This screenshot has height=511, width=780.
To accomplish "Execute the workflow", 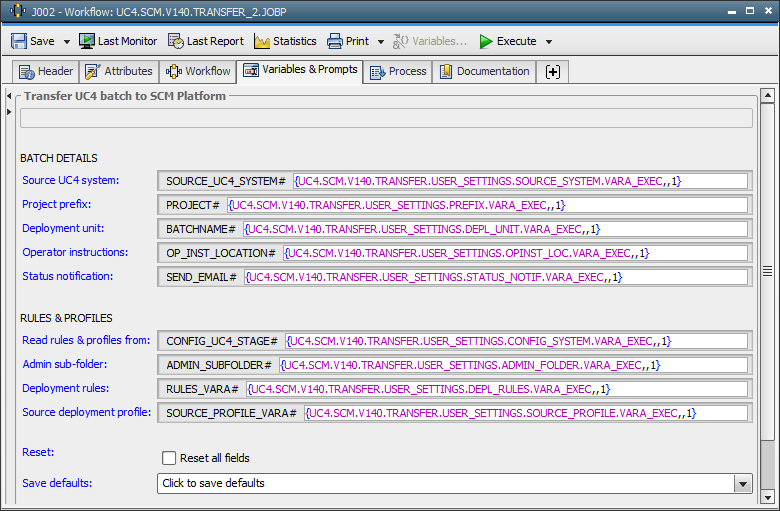I will (x=508, y=41).
